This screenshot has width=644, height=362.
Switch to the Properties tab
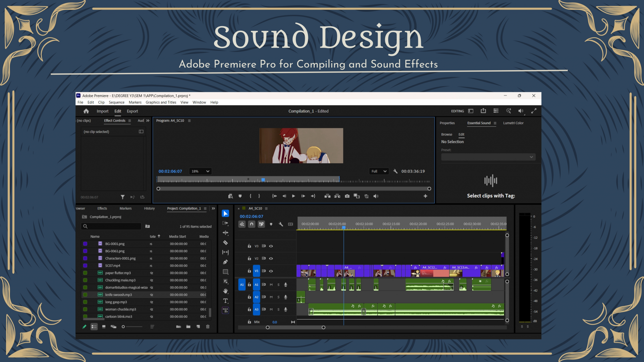click(x=447, y=123)
